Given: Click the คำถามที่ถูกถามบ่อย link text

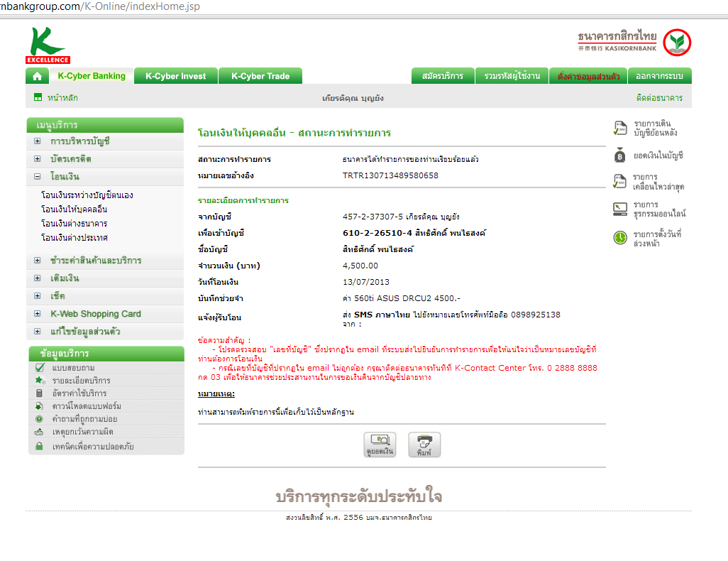Looking at the screenshot, I should [x=84, y=419].
